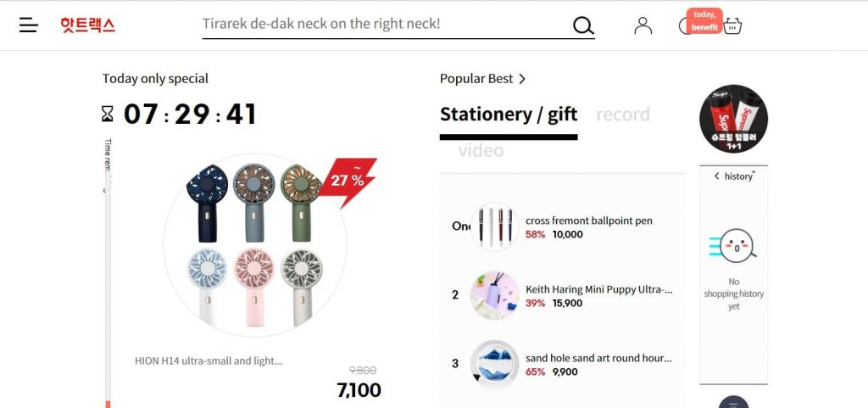Open the shopping basket icon
Image resolution: width=868 pixels, height=408 pixels.
pos(732,25)
